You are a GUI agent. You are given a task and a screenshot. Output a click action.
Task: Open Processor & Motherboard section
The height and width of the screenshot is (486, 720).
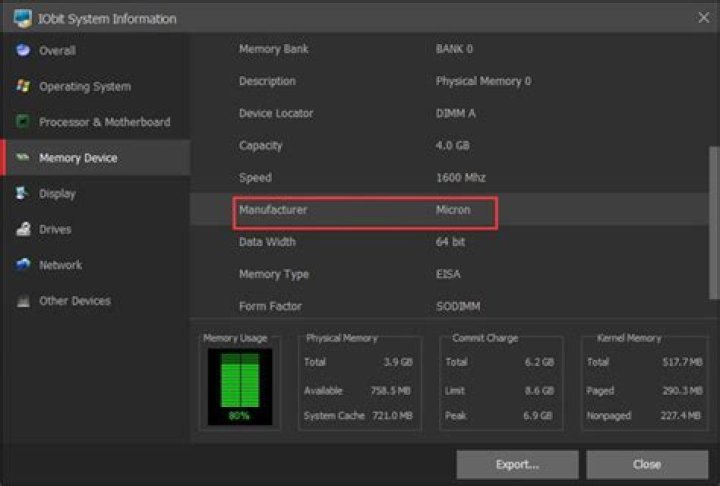pos(96,122)
